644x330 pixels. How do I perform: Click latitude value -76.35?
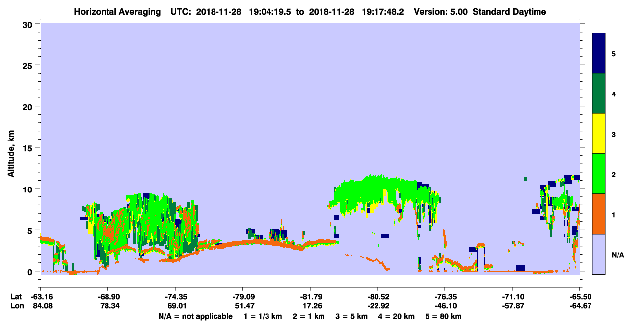click(x=445, y=296)
